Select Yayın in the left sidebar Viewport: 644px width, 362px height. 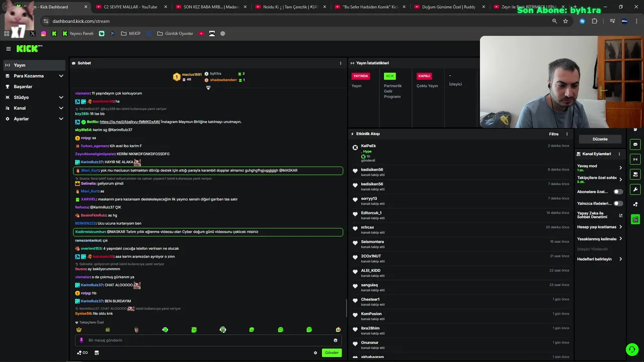(34, 65)
